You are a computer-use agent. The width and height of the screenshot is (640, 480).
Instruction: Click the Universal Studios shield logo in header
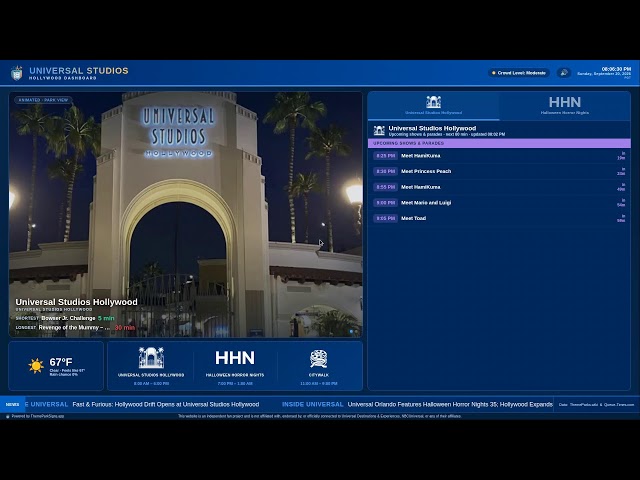click(17, 73)
